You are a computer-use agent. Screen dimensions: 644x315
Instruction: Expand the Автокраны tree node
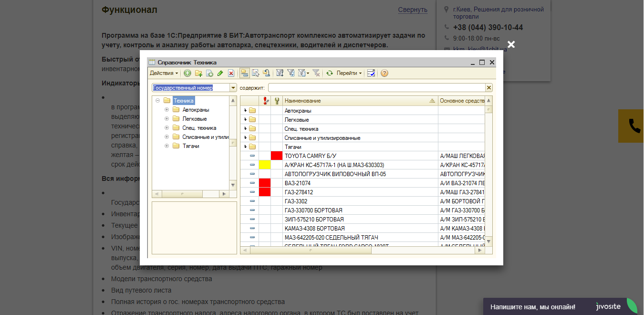click(x=166, y=110)
